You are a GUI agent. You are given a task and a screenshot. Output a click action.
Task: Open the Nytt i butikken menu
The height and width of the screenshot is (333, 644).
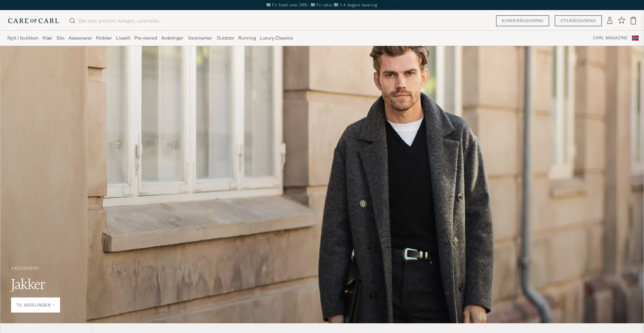pos(23,38)
